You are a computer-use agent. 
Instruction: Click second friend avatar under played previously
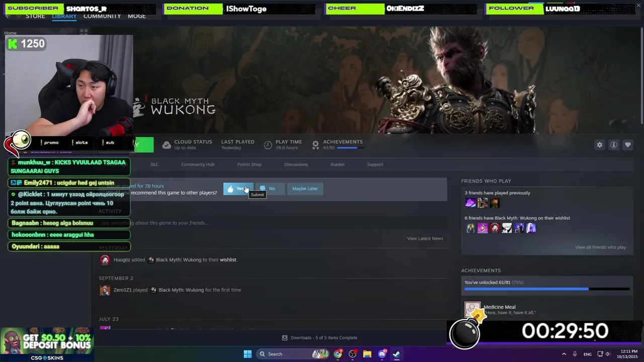(482, 203)
